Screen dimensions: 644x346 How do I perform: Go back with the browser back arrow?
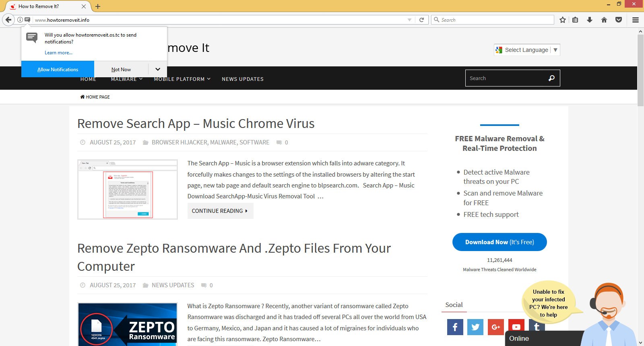[x=8, y=20]
